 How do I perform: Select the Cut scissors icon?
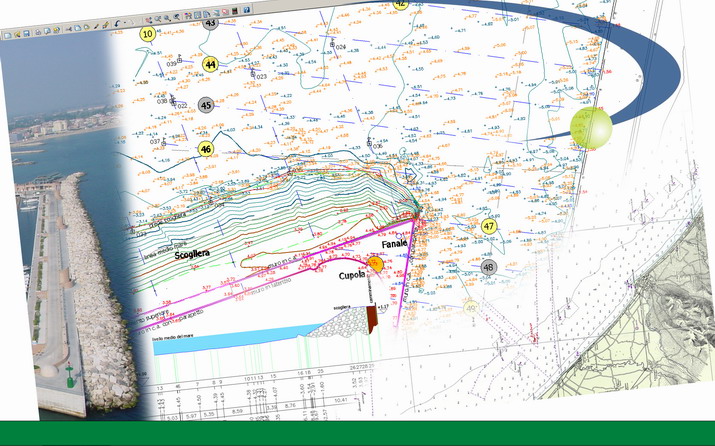pos(69,29)
